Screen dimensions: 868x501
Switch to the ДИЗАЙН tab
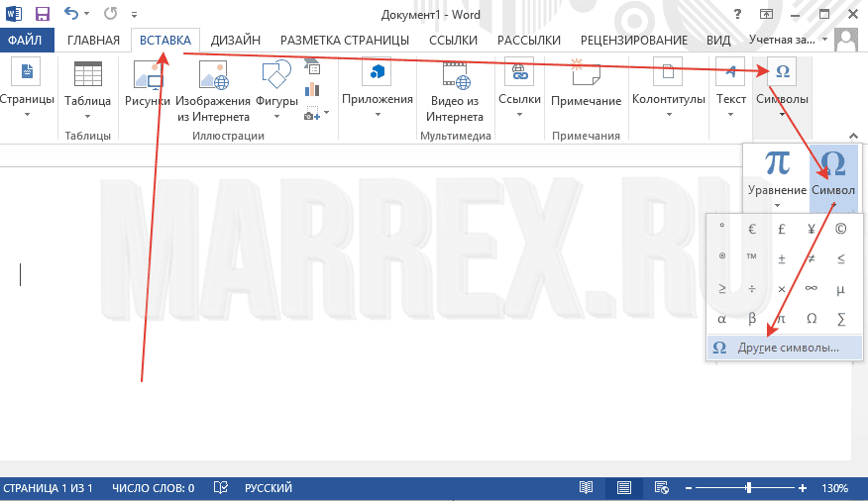pyautogui.click(x=236, y=41)
